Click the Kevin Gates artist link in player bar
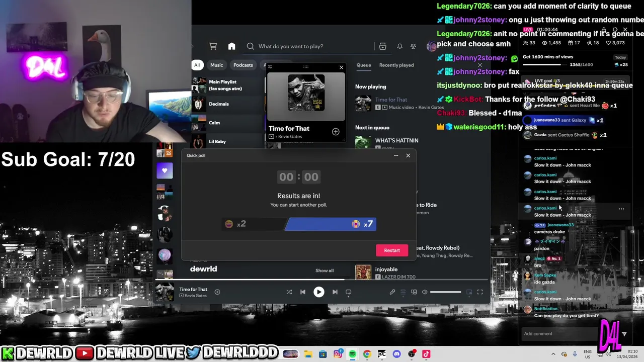Image resolution: width=644 pixels, height=362 pixels. (x=196, y=296)
